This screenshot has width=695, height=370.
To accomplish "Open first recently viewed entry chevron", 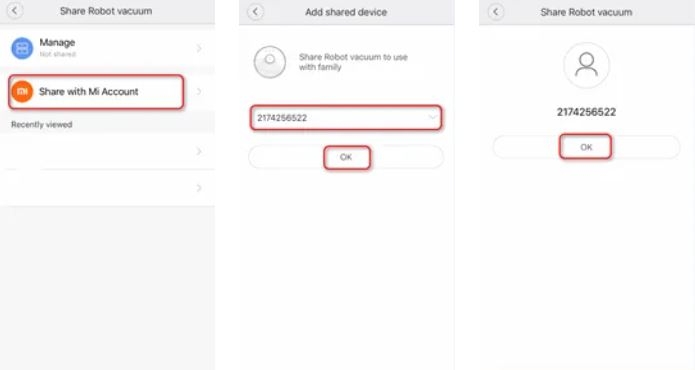I will click(199, 152).
